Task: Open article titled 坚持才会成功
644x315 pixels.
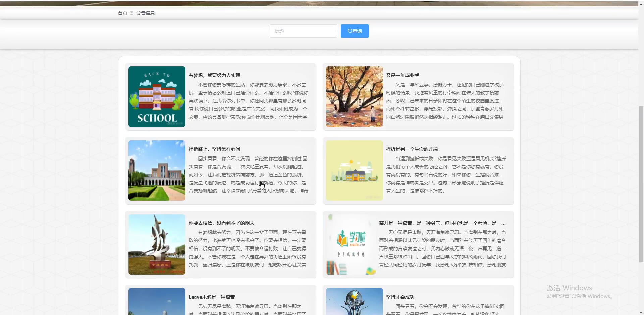Action: click(400, 297)
